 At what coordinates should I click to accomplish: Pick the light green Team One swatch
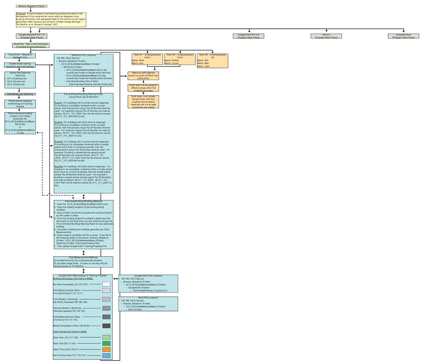tap(106, 337)
